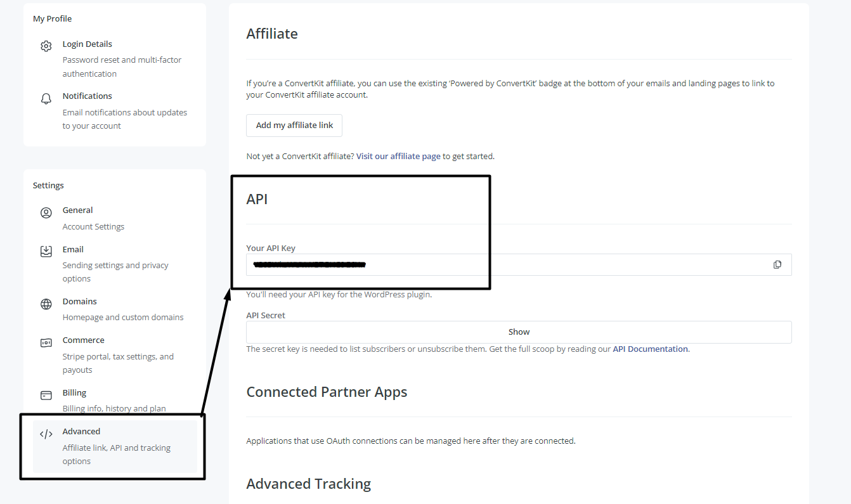This screenshot has width=851, height=504.
Task: Click the Advanced Tracking heading
Action: click(309, 484)
